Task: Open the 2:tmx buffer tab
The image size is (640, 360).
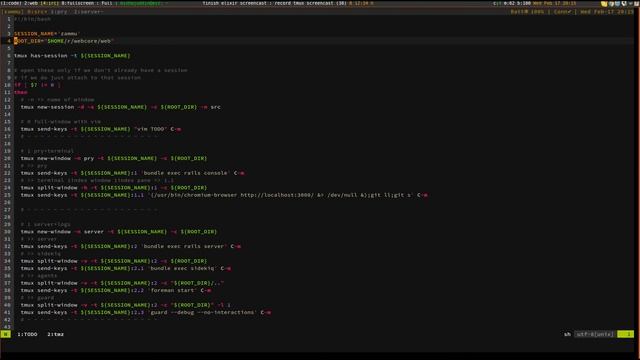Action: tap(56, 334)
